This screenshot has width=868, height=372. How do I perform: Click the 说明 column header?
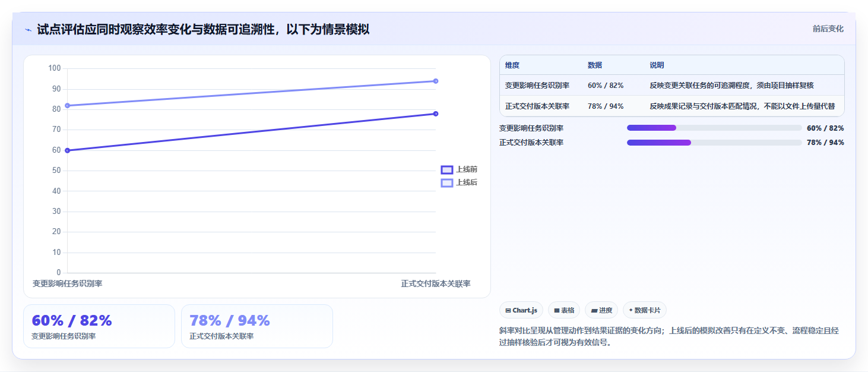[657, 65]
